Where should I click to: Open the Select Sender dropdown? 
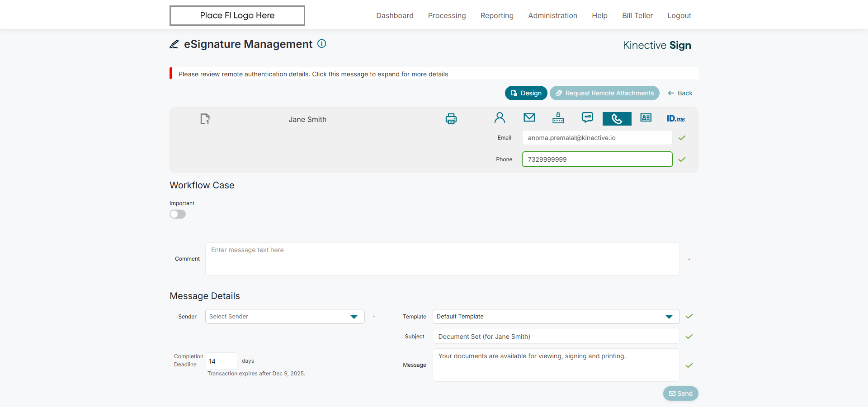click(x=285, y=317)
